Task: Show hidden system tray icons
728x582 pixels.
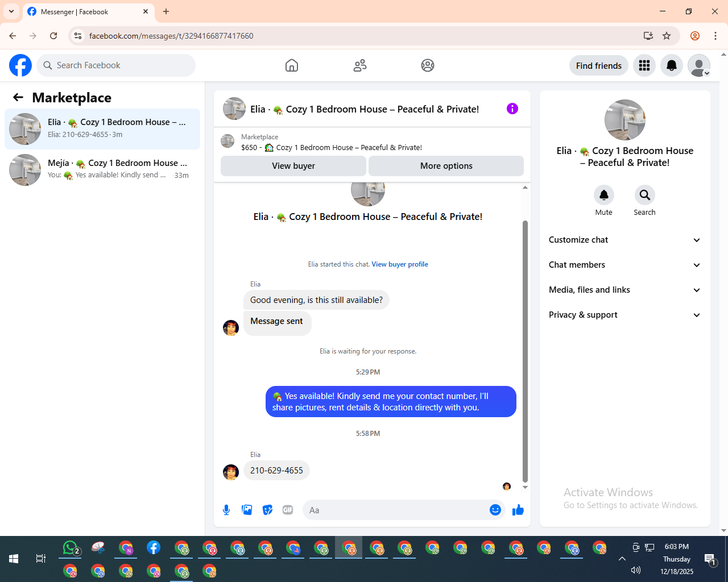Action: tap(622, 559)
